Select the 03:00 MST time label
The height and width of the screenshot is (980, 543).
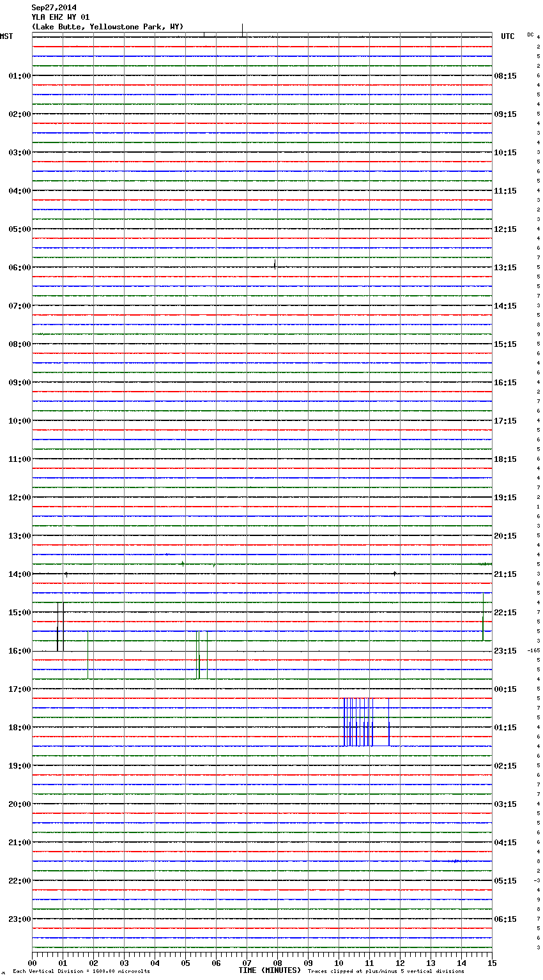coord(19,153)
